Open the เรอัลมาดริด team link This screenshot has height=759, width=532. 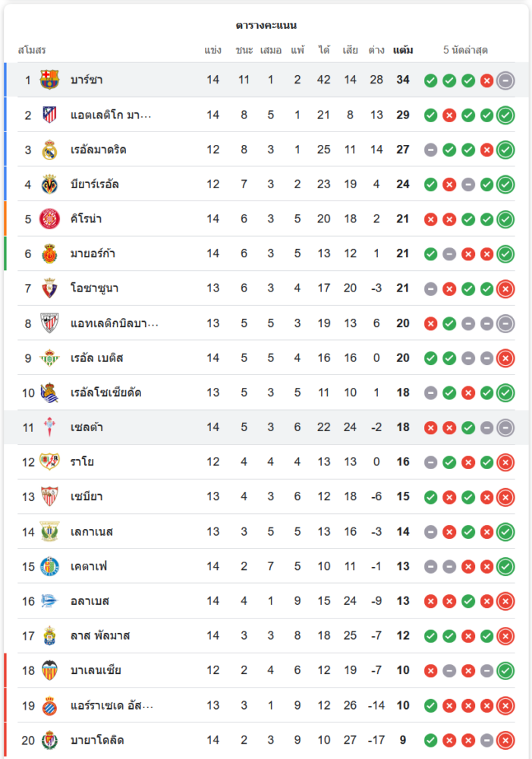pos(99,150)
